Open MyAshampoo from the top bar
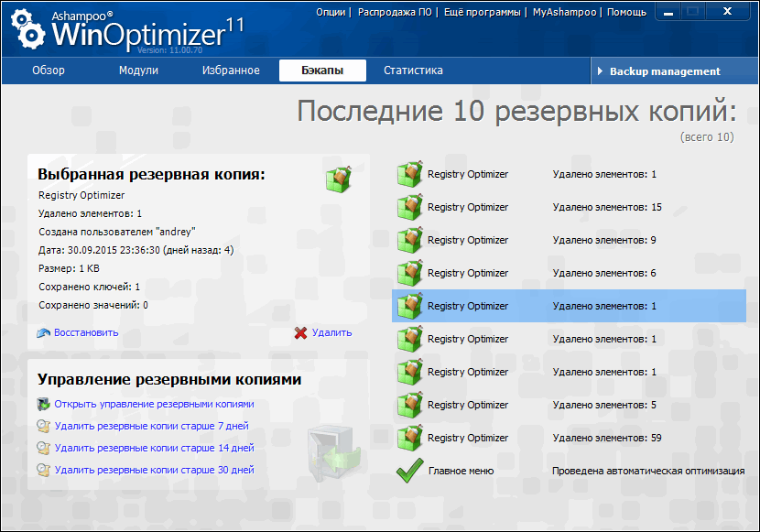The height and width of the screenshot is (532, 760). [x=565, y=12]
